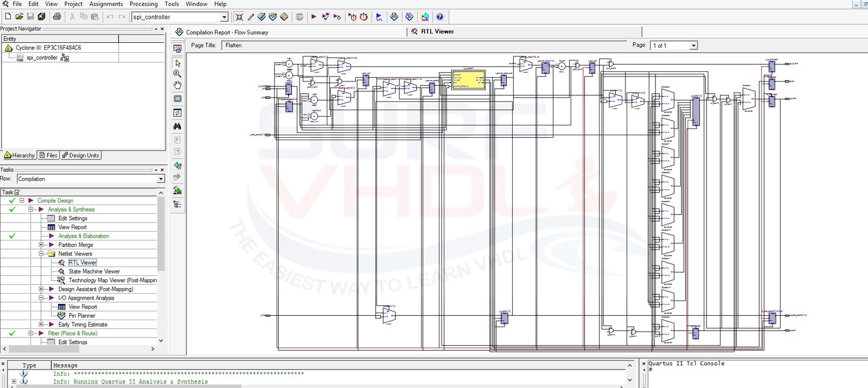This screenshot has width=868, height=388.
Task: Select State Machine Viewer task
Action: tap(94, 271)
